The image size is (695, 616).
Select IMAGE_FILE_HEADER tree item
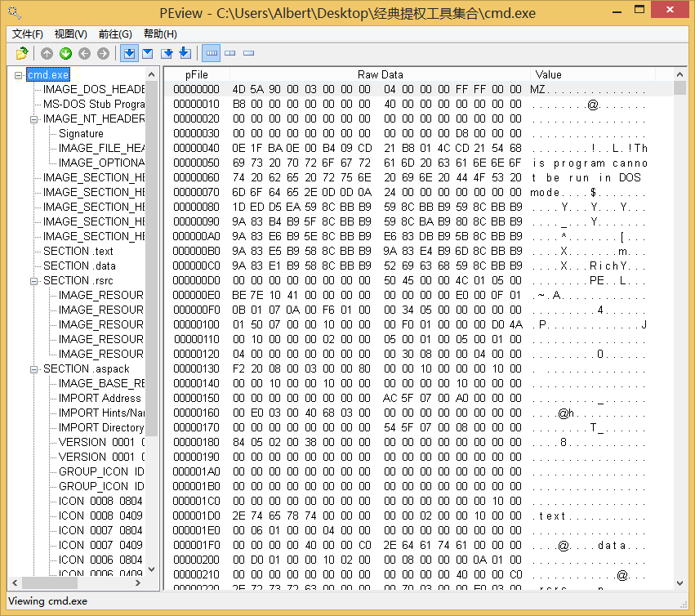[x=101, y=148]
